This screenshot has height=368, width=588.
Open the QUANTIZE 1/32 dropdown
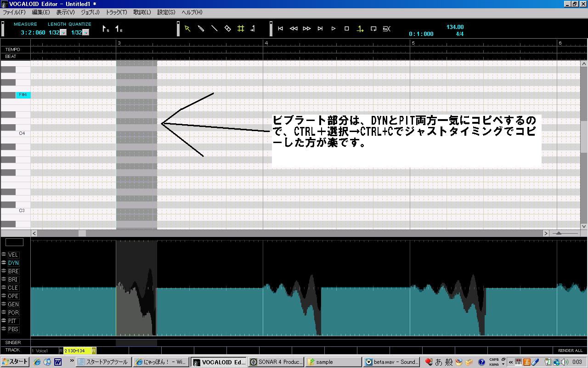tap(85, 33)
